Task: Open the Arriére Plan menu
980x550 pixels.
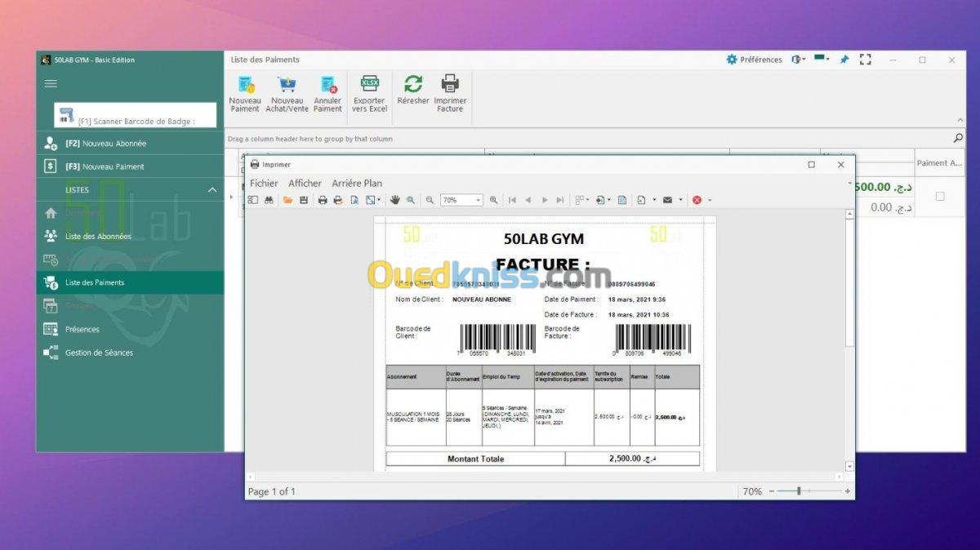Action: [x=357, y=184]
